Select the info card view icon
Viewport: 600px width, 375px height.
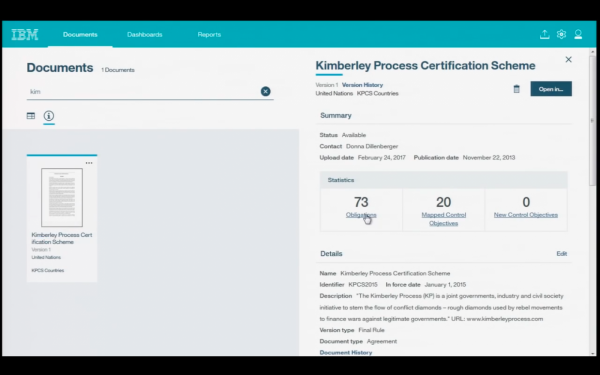(x=49, y=116)
